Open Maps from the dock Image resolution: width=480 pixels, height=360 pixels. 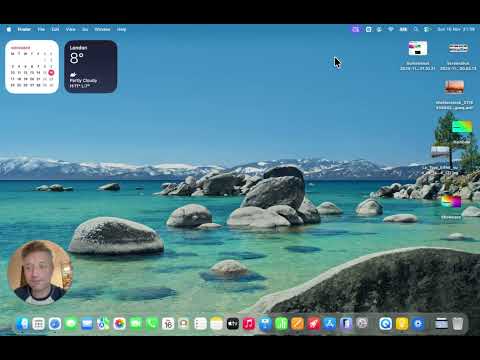[x=103, y=324]
